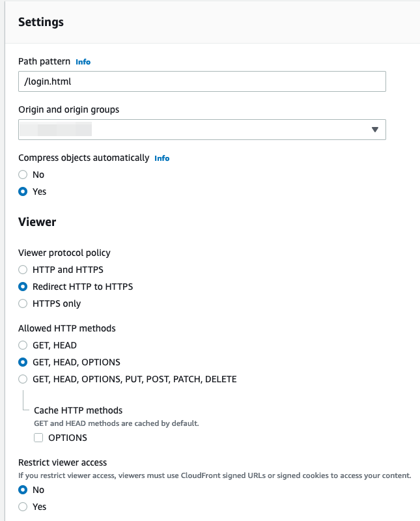Select Redirect HTTP to HTTPS policy
420x521 pixels.
[x=23, y=287]
